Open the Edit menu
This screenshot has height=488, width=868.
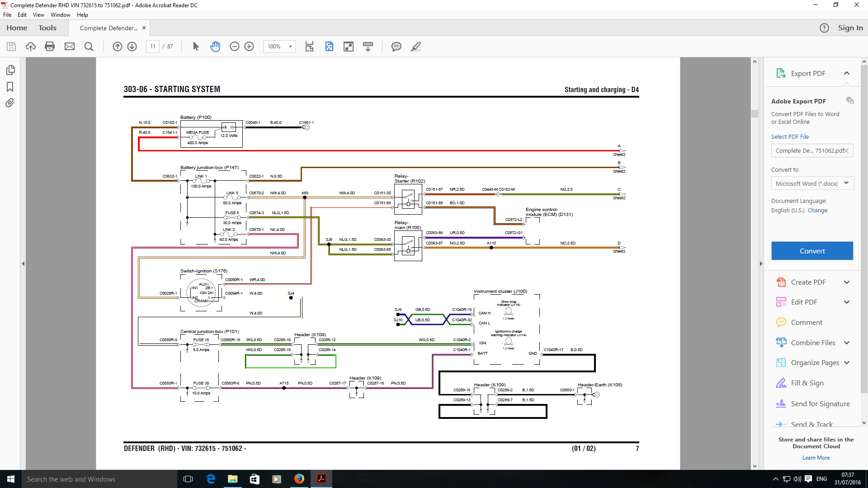[x=22, y=15]
